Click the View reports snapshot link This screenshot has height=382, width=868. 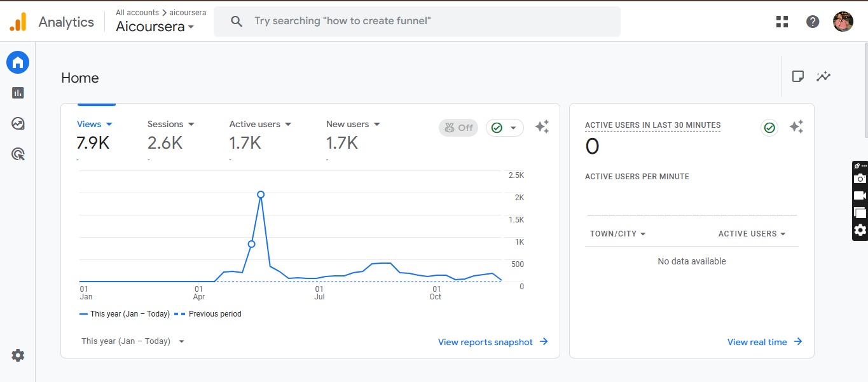point(492,342)
